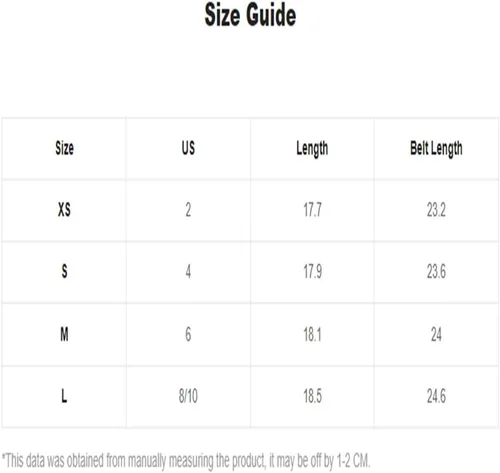Click the Length column header

[312, 149]
